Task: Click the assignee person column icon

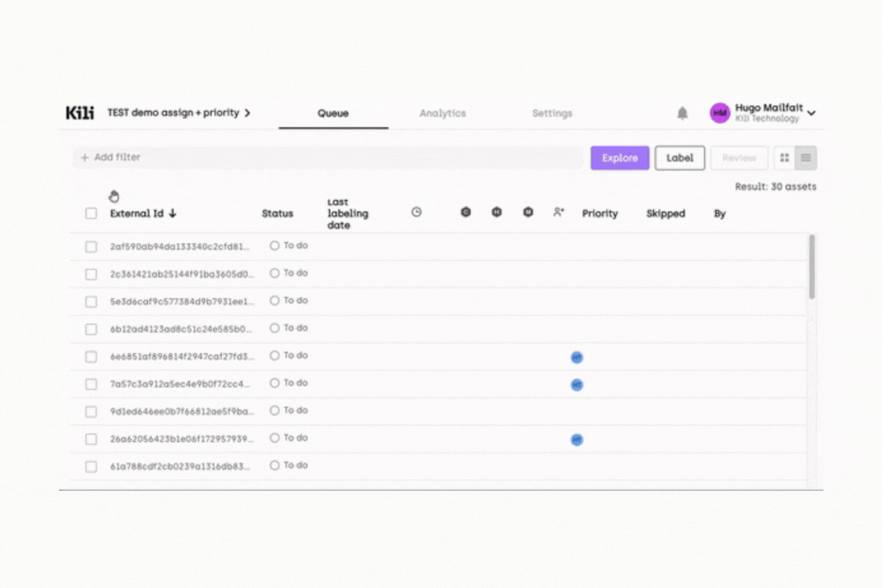Action: click(x=559, y=212)
